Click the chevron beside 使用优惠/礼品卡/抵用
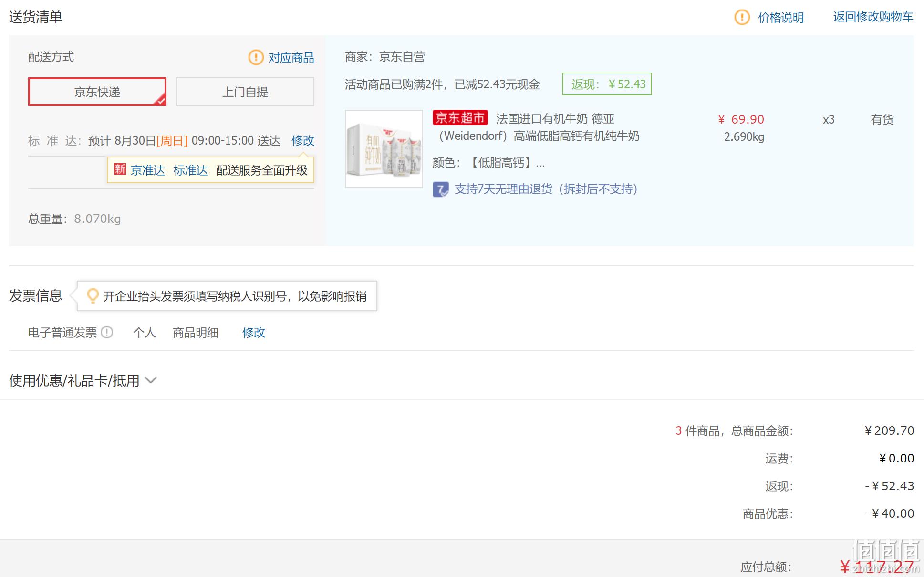Viewport: 924px width, 577px height. 151,380
